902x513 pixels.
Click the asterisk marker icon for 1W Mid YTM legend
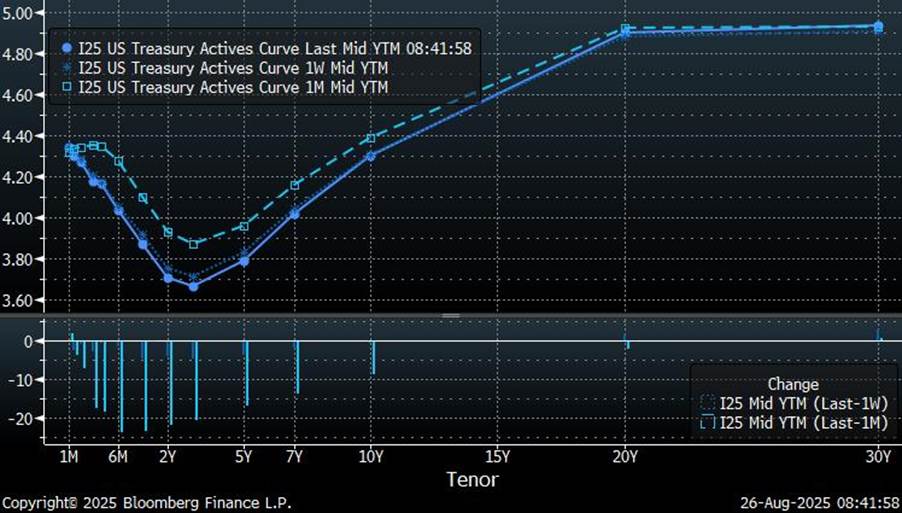pyautogui.click(x=67, y=67)
